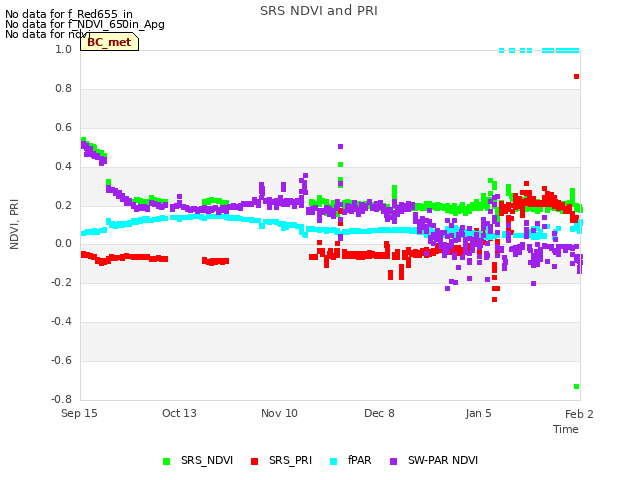640x480 pixels.
Task: Toggle the SRS_PRI legend entry
Action: point(281,461)
